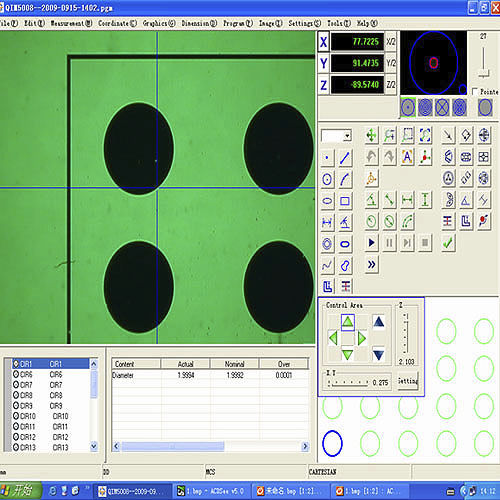Select the slot shape tool
The image size is (500, 500).
[345, 244]
